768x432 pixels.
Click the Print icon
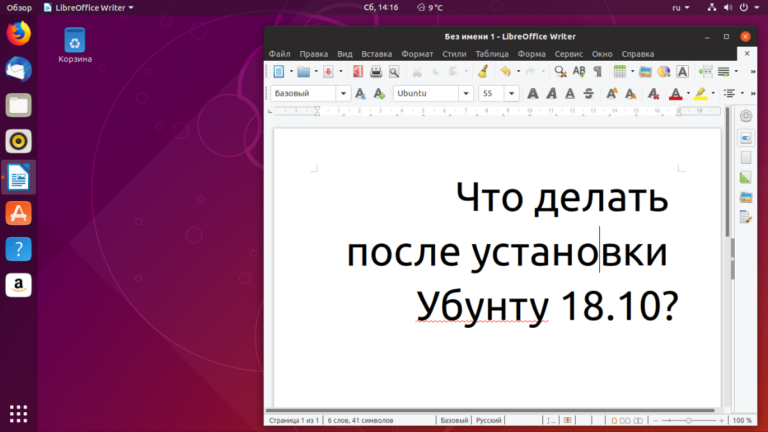pos(376,72)
